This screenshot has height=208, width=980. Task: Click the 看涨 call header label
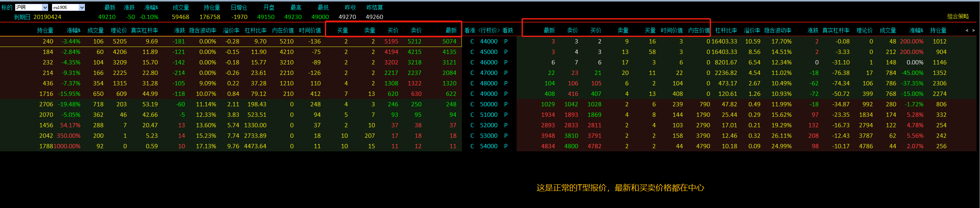click(x=470, y=31)
